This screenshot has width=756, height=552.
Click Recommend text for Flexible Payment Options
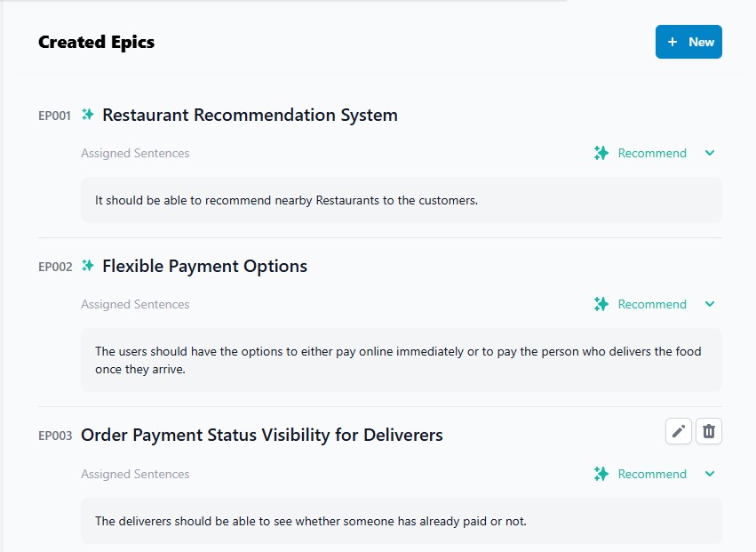click(652, 304)
